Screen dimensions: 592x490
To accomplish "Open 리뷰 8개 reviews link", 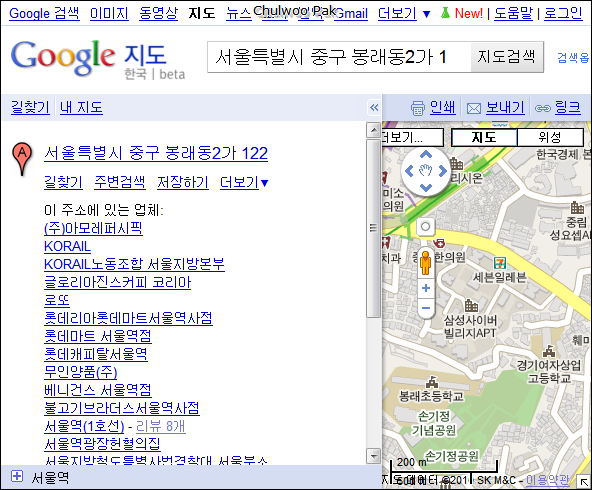I will click(x=161, y=427).
